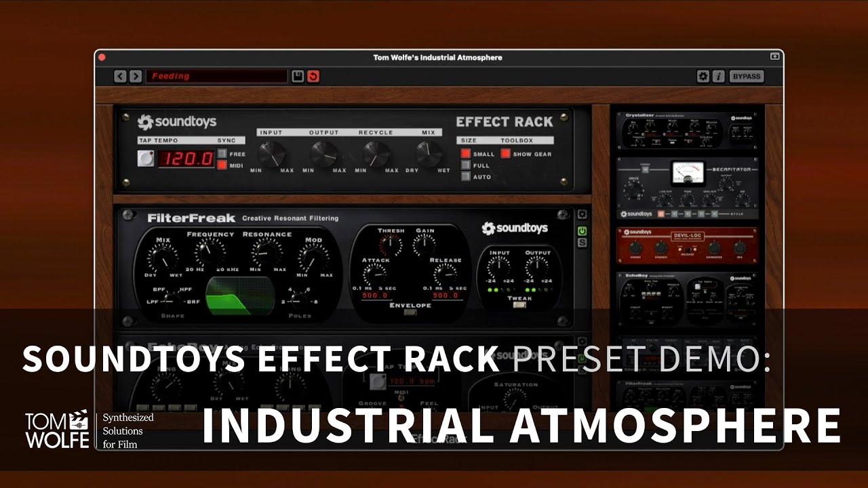Screen dimensions: 868x488
Task: Open the Feeding preset name field
Action: (x=217, y=77)
